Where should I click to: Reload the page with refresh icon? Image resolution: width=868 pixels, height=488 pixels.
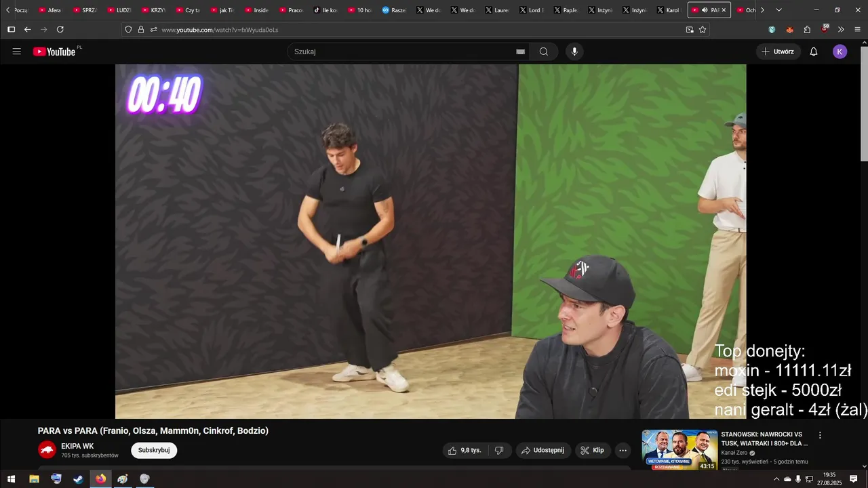[x=60, y=29]
